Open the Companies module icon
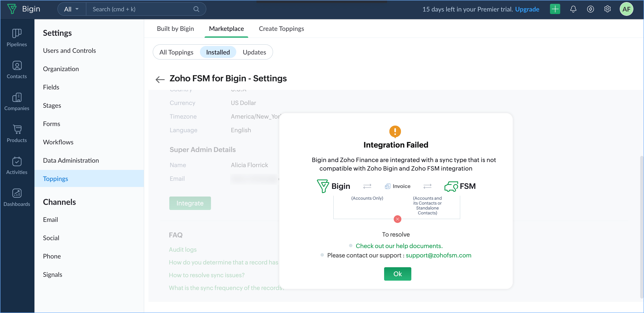 pyautogui.click(x=17, y=102)
